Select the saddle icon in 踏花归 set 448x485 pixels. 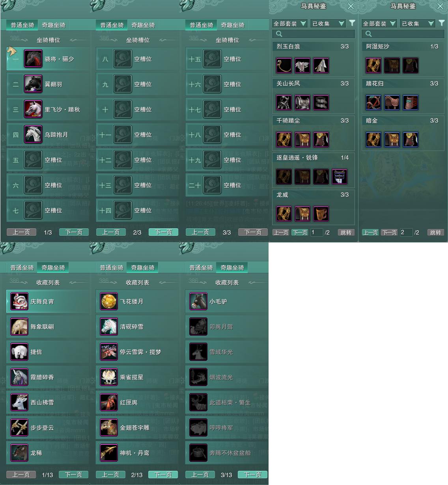pos(392,103)
